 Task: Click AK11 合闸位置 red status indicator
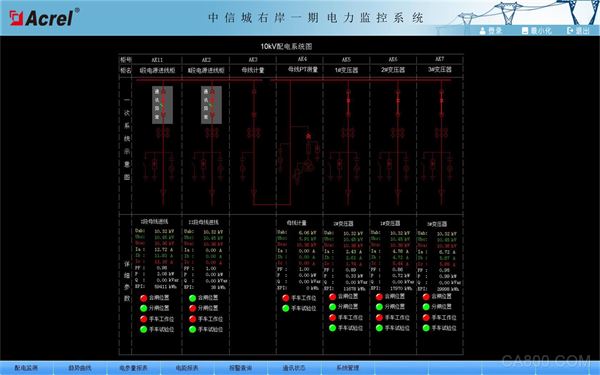click(143, 298)
